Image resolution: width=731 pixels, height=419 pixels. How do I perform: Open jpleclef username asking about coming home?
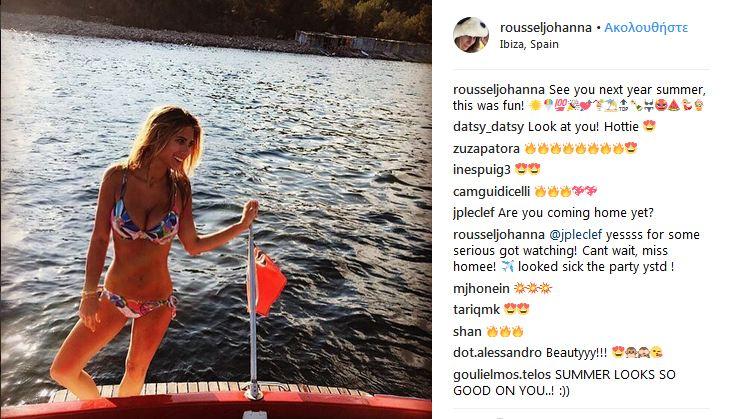pos(474,213)
